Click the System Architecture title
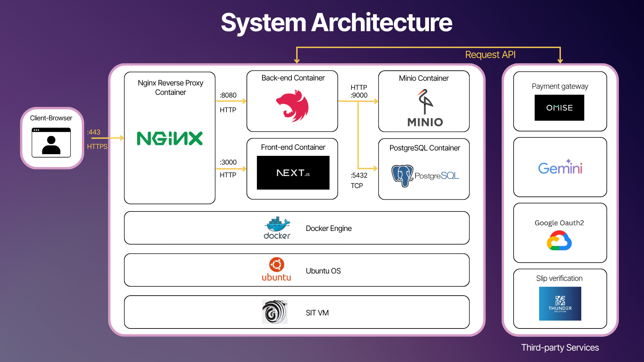The image size is (644, 362). tap(336, 23)
